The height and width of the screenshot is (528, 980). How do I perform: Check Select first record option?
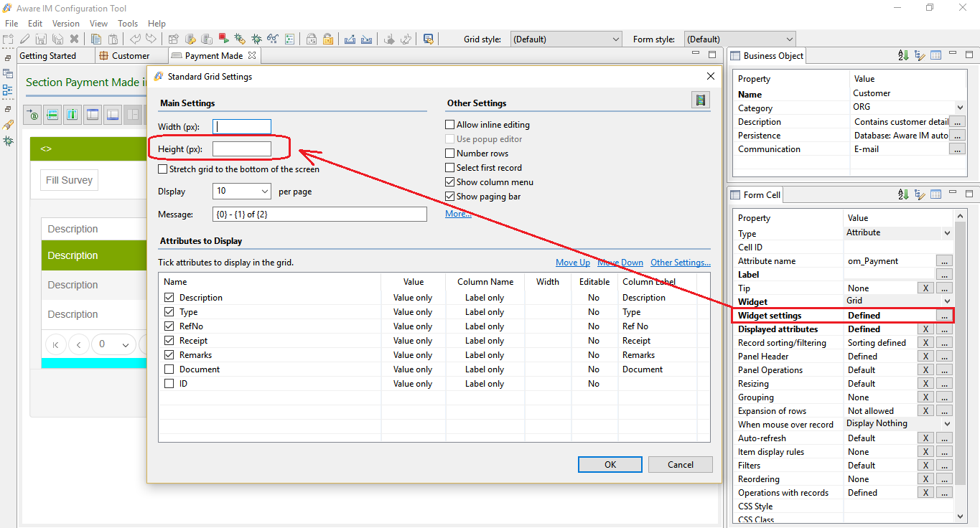click(450, 168)
